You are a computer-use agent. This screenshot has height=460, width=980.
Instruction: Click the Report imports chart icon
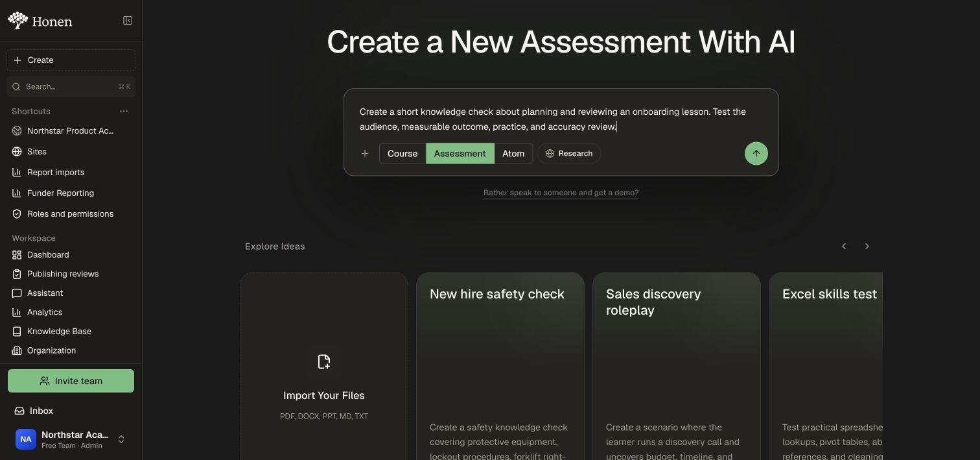coord(17,173)
